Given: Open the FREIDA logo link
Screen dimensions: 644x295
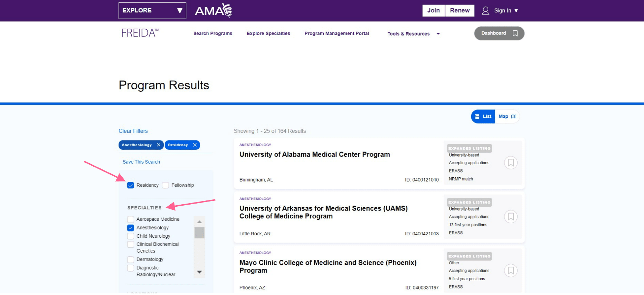Looking at the screenshot, I should point(140,33).
